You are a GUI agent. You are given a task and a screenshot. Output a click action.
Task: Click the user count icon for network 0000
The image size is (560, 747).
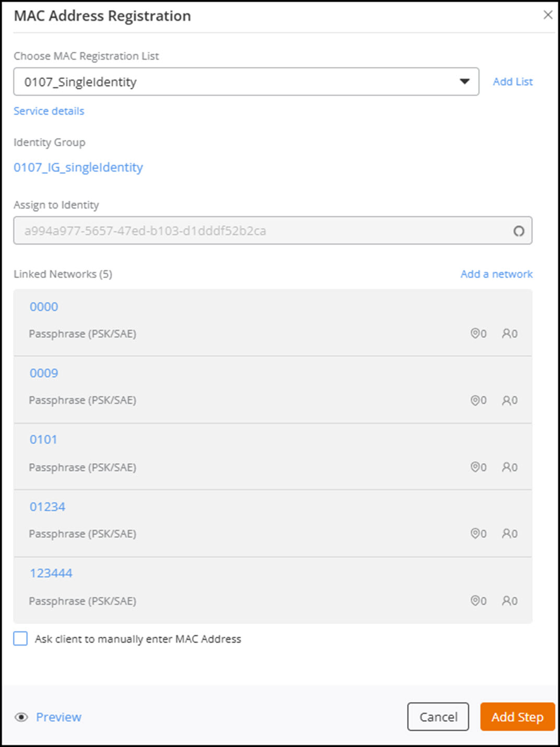point(506,333)
